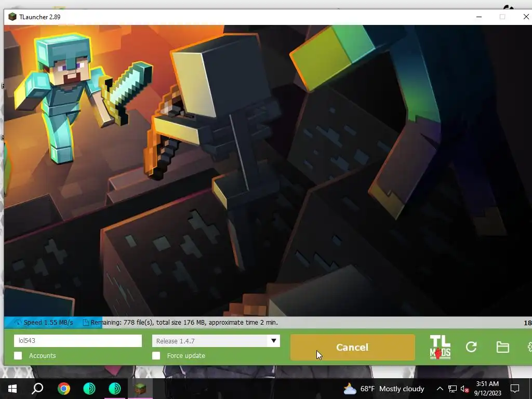The height and width of the screenshot is (399, 532).
Task: Toggle the Accounts checkbox
Action: [x=18, y=355]
